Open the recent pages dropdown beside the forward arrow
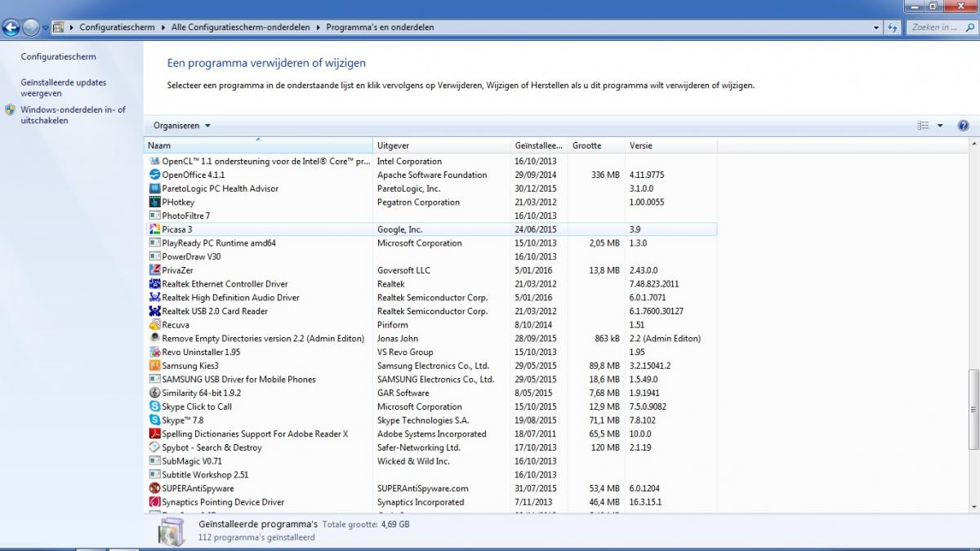980x551 pixels. click(46, 28)
